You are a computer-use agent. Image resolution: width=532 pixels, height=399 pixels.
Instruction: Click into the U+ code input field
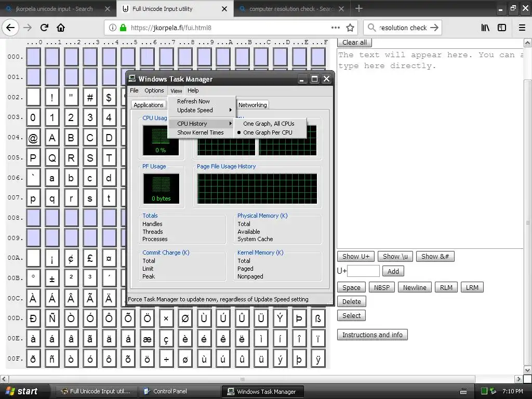[x=363, y=271]
